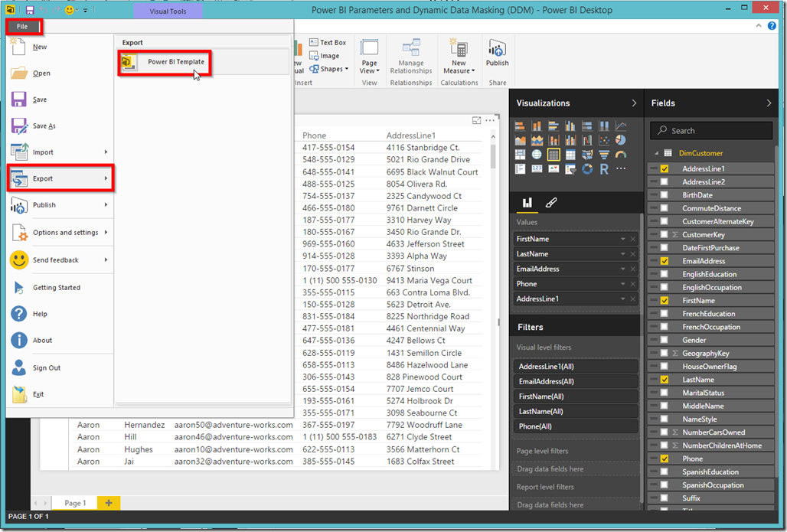Select the Scatter chart visualization
The image size is (787, 532).
pos(604,140)
